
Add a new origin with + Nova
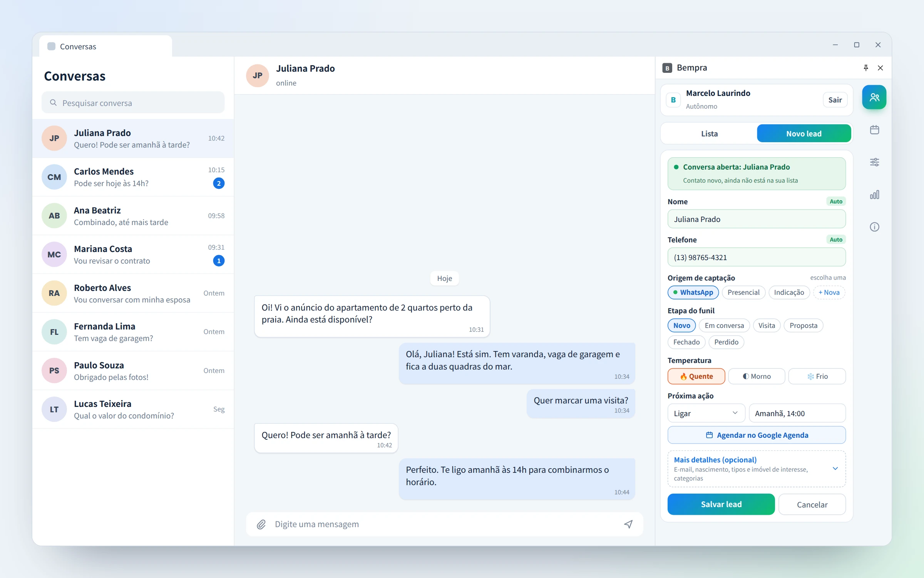829,292
